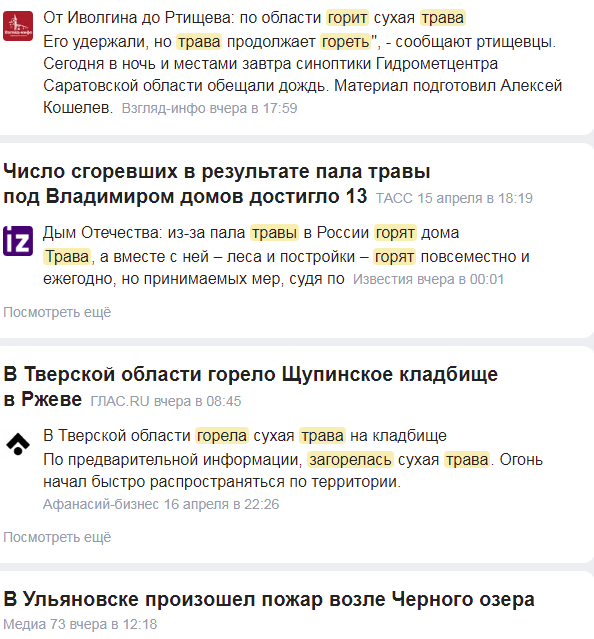Expand 'Посмотреть ещё' under the Владимир story
Viewport: 594px width, 639px height.
click(x=57, y=312)
